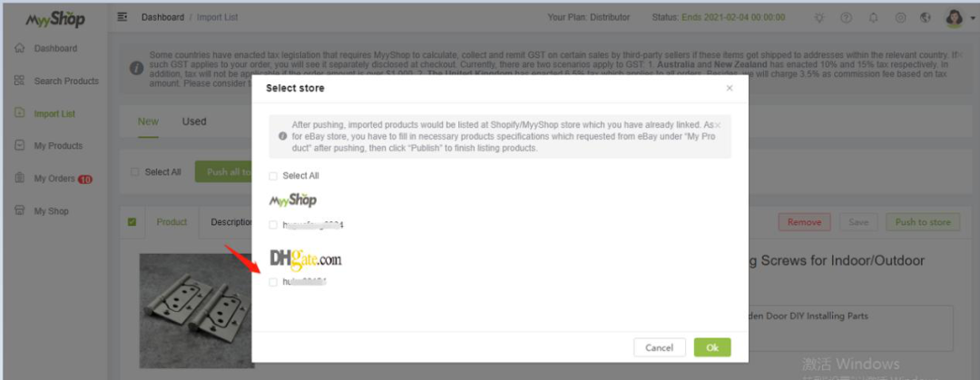Viewport: 980px width, 380px height.
Task: Open My Orders with 10 badge
Action: click(x=54, y=179)
